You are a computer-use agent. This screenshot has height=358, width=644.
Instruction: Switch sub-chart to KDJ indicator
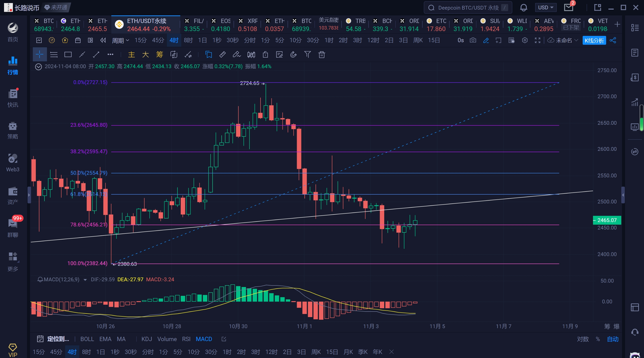(x=147, y=339)
